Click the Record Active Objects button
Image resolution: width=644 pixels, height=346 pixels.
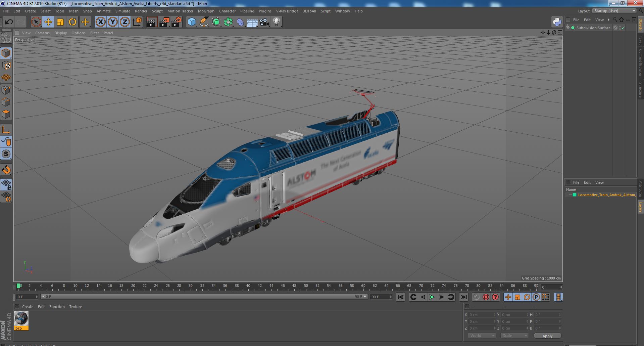[x=477, y=297]
